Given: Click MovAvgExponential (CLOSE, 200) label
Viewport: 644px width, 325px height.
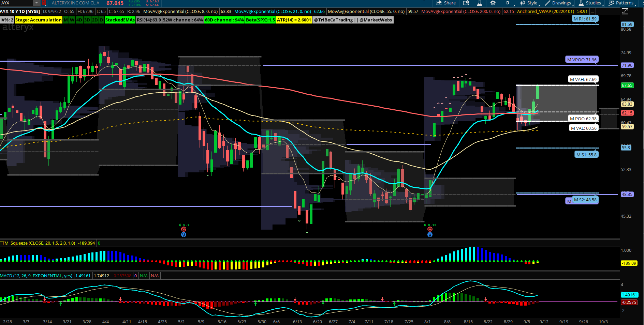Looking at the screenshot, I should coord(461,12).
